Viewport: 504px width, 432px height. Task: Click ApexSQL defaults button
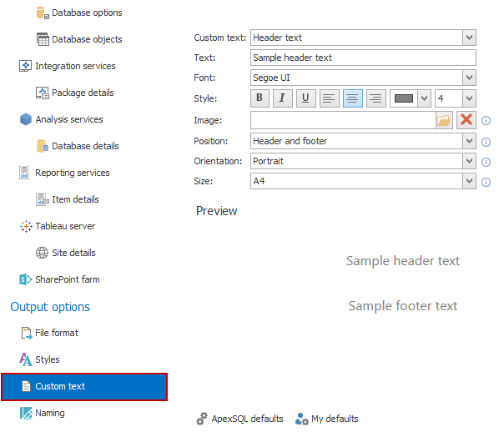pyautogui.click(x=239, y=419)
